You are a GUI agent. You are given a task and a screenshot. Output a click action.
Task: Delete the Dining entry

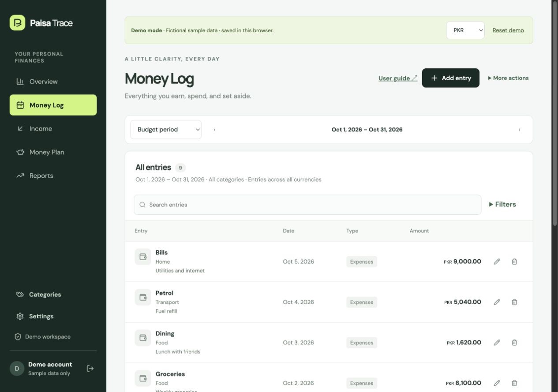point(514,343)
